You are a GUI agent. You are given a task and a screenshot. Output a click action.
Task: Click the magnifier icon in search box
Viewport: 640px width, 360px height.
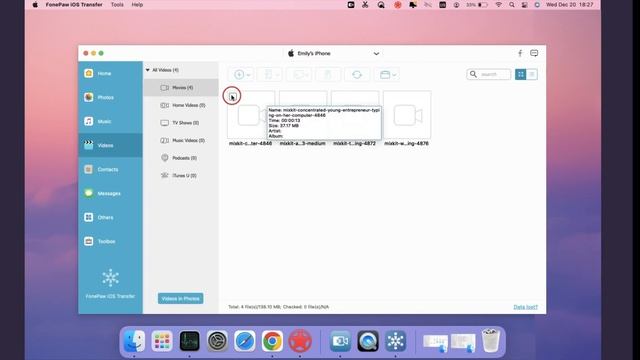(x=473, y=74)
